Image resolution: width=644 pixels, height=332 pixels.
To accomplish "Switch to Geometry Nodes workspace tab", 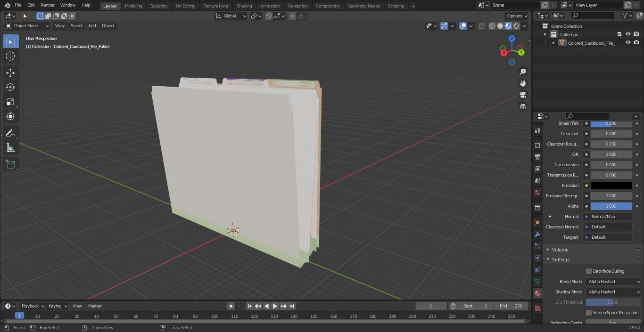I will click(x=363, y=6).
